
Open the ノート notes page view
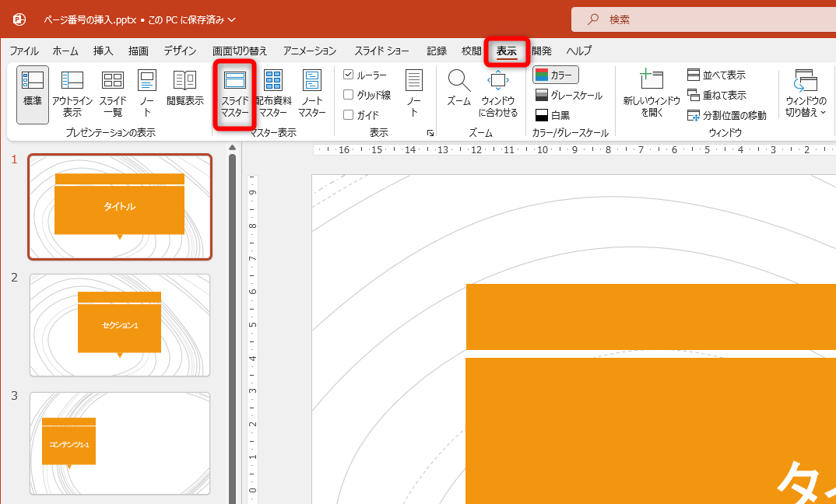pos(147,94)
